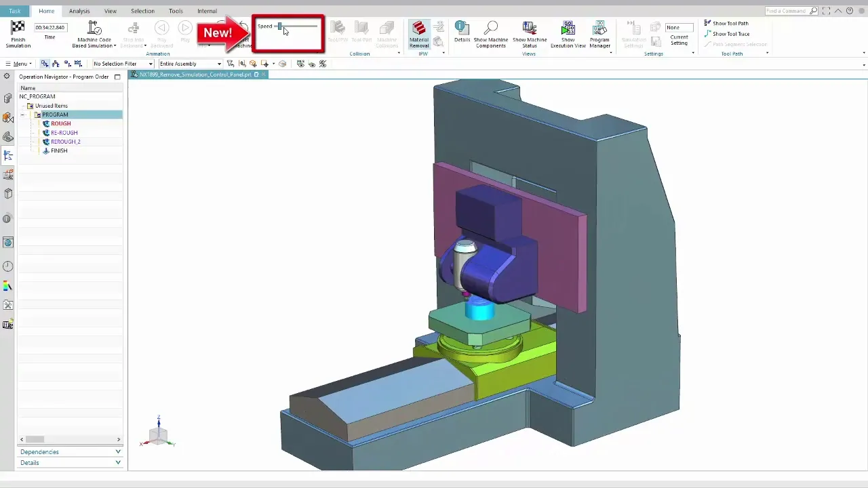
Task: Open the Operation Navigator sidebar tab
Action: click(8, 155)
